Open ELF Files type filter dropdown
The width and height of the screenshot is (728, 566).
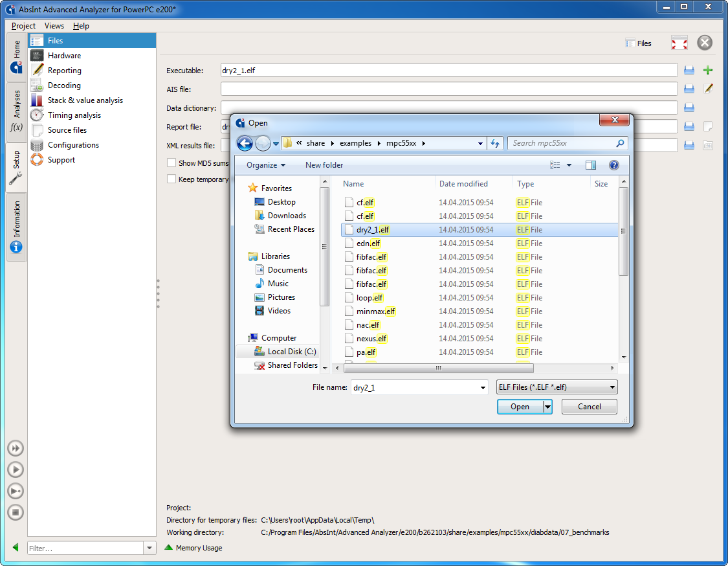(557, 387)
